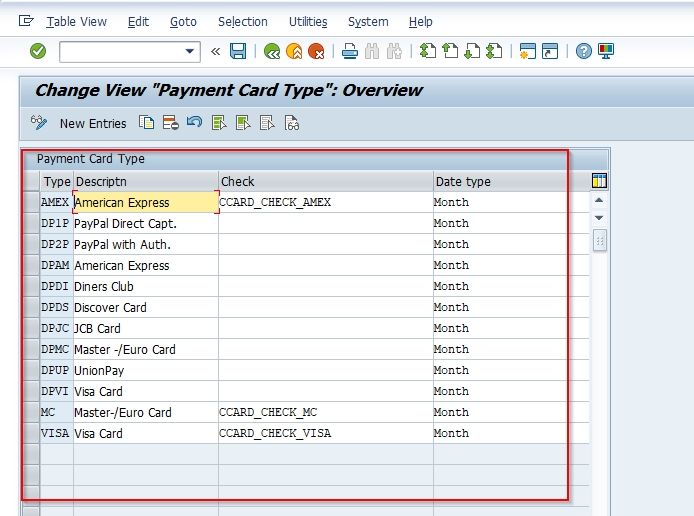Click PayPal with Auth. cell
This screenshot has width=694, height=516.
coord(146,244)
